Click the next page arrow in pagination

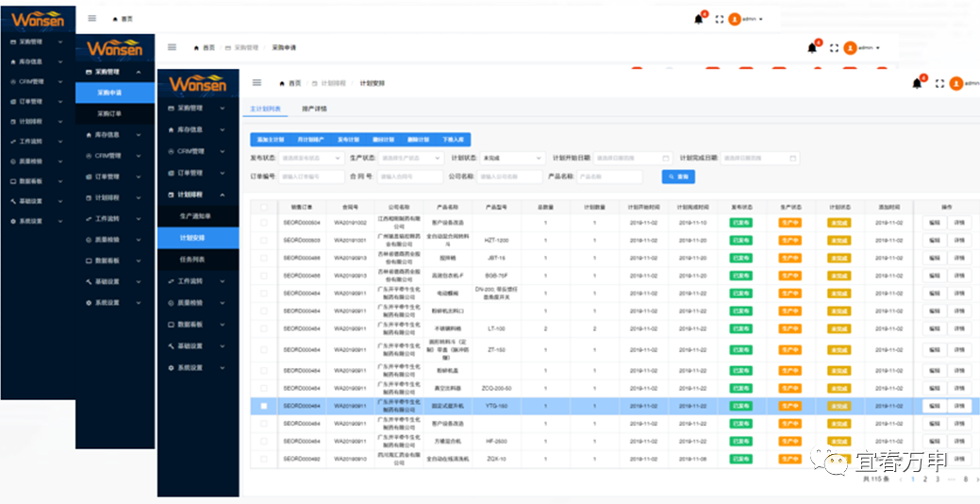(975, 479)
